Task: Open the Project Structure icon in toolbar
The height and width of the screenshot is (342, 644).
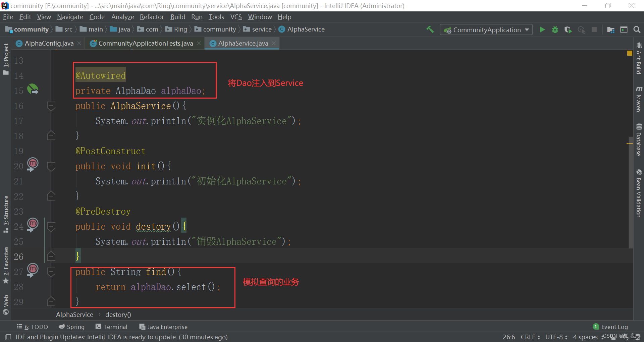Action: click(x=611, y=30)
